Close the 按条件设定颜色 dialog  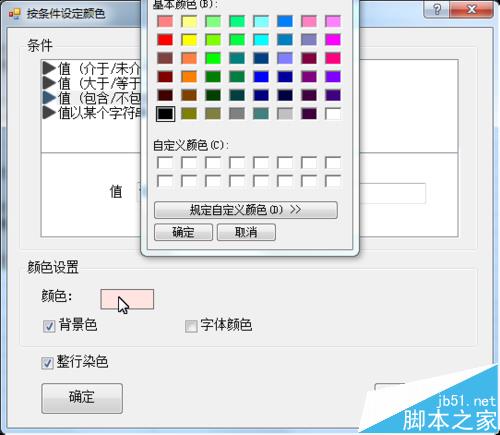coord(471,9)
